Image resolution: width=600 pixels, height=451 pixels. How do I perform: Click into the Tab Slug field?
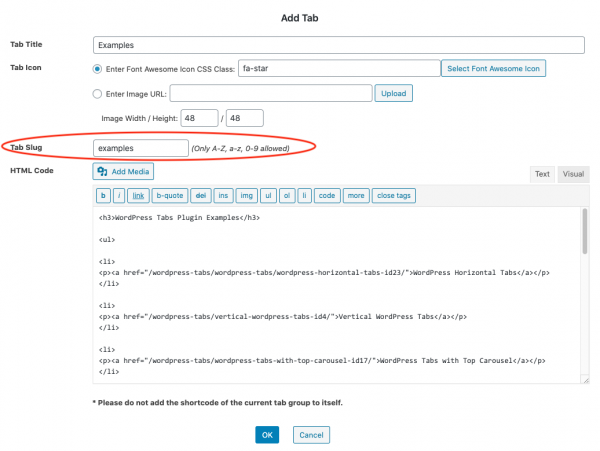(x=140, y=148)
